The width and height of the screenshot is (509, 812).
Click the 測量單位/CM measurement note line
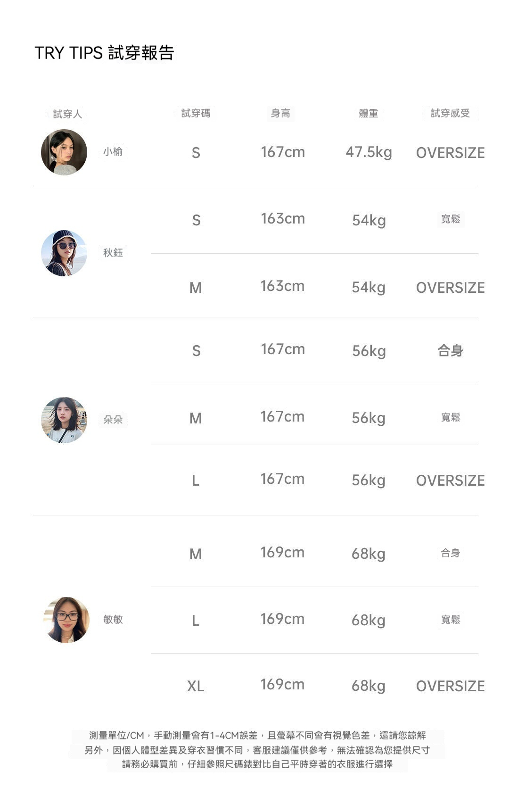point(257,736)
